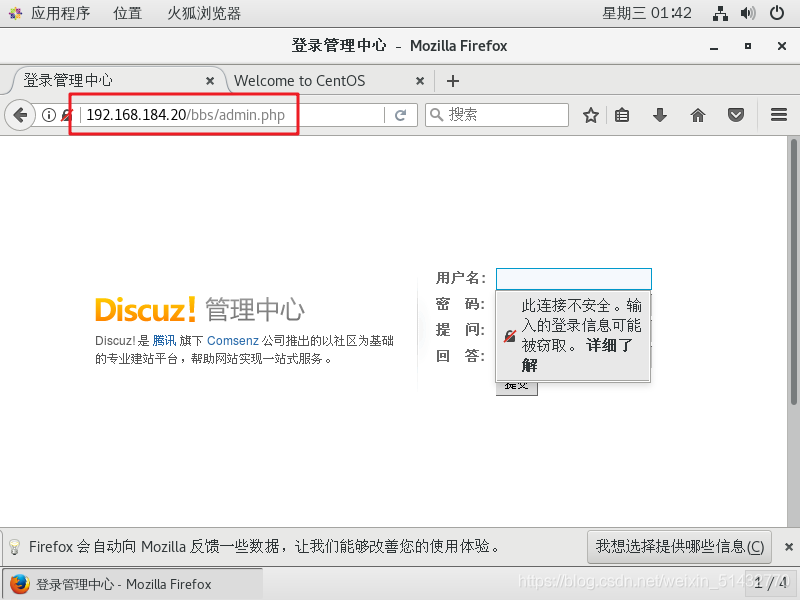Open a new tab with plus button
The image size is (800, 600).
[x=453, y=81]
